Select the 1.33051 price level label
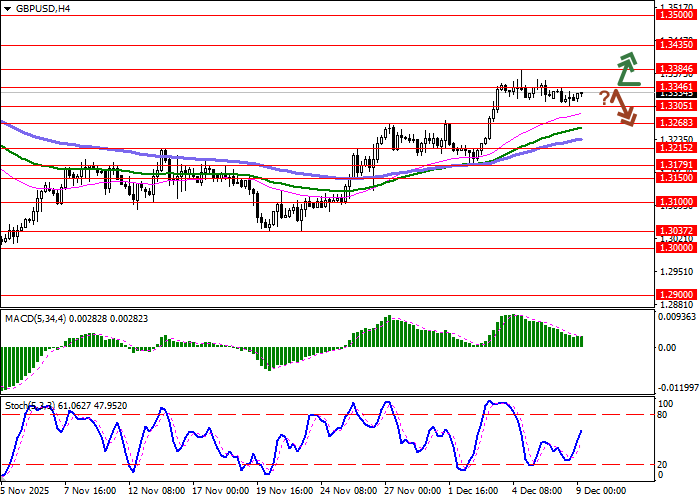This screenshot has height=500, width=700. (676, 106)
